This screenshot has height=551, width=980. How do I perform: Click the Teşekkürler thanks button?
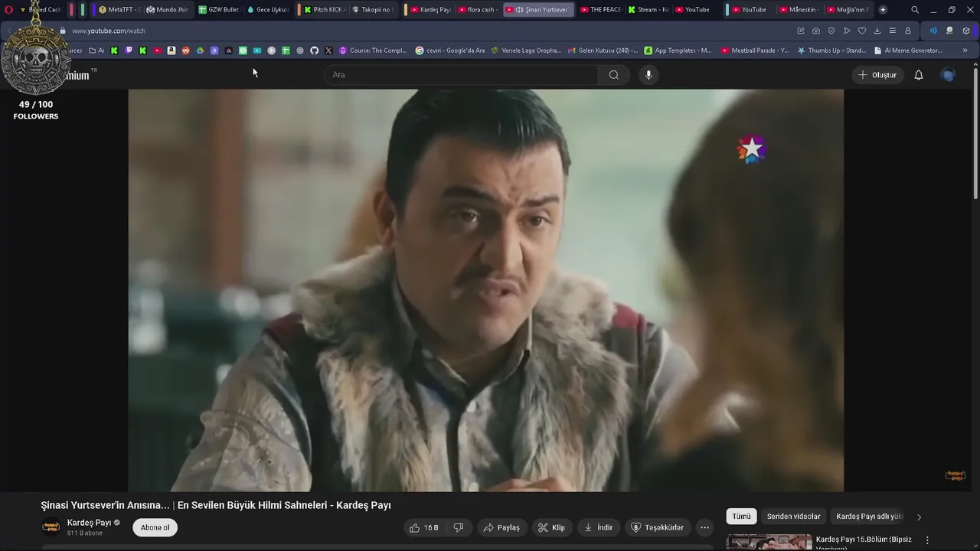658,527
